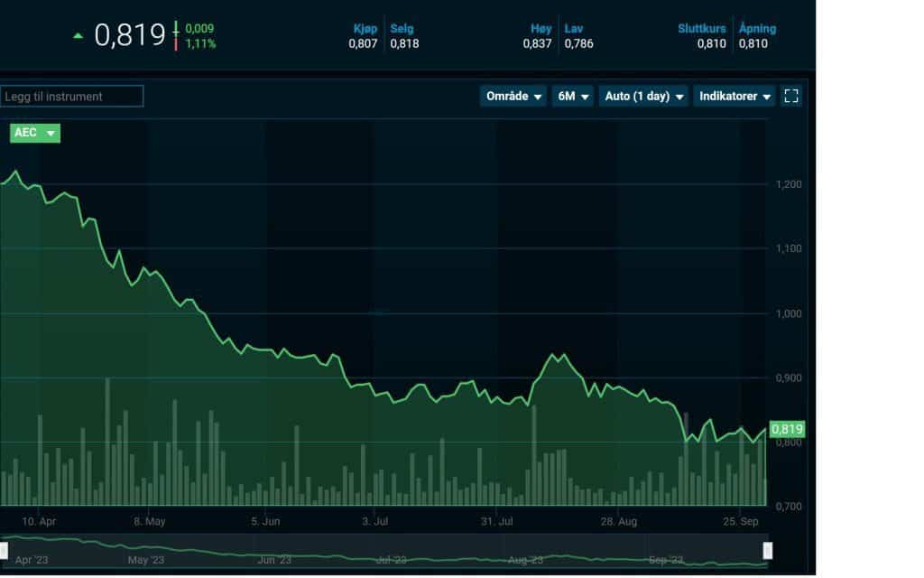Open the 6M time period dropdown
The image size is (924, 578).
click(573, 96)
